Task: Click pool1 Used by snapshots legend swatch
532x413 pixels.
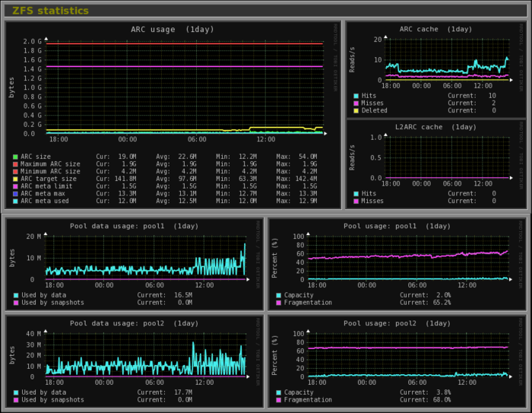Action: (15, 302)
